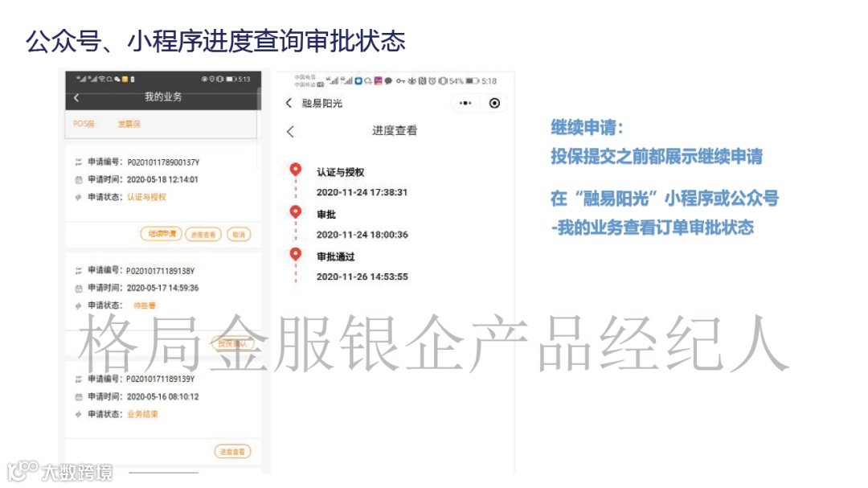Click the number icon beside P02010171189138Y
The width and height of the screenshot is (868, 488).
(78, 270)
